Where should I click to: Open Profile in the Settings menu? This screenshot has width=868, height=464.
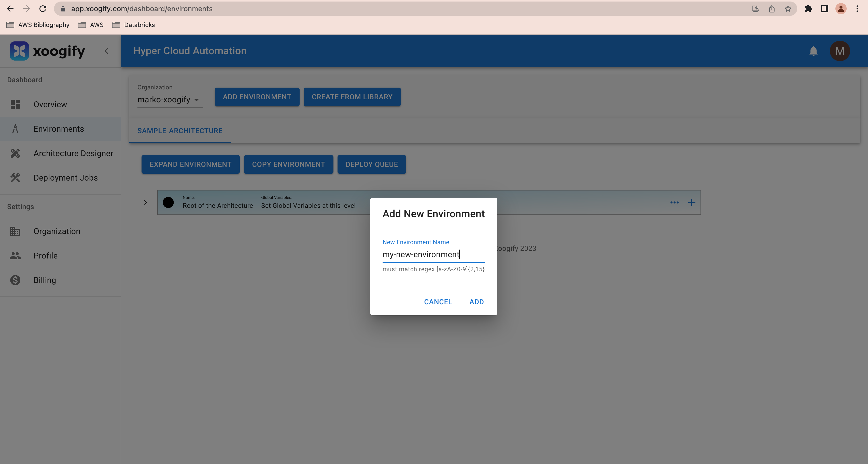click(46, 256)
